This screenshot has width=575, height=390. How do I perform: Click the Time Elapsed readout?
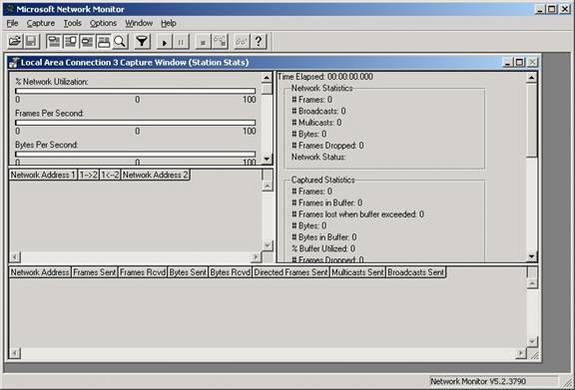[326, 77]
